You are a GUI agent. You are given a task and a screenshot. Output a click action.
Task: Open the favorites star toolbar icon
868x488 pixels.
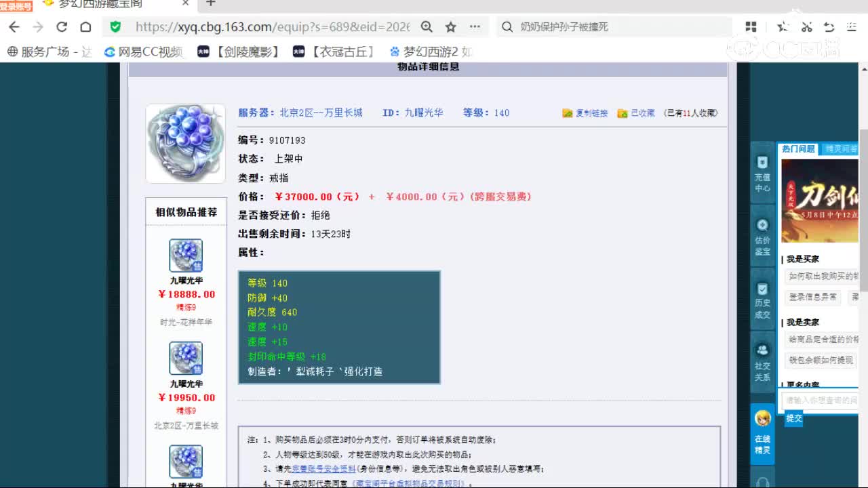(x=783, y=27)
